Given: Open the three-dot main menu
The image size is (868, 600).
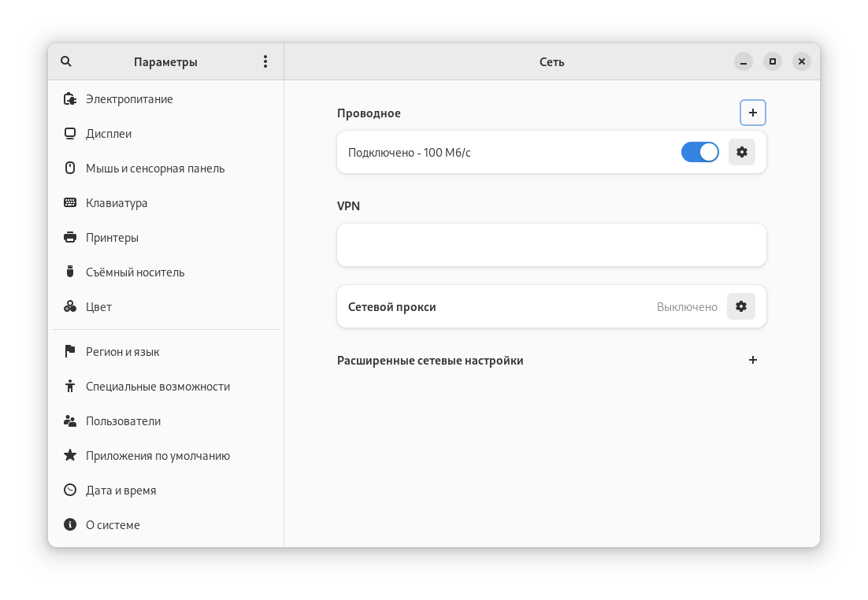Looking at the screenshot, I should 265,61.
